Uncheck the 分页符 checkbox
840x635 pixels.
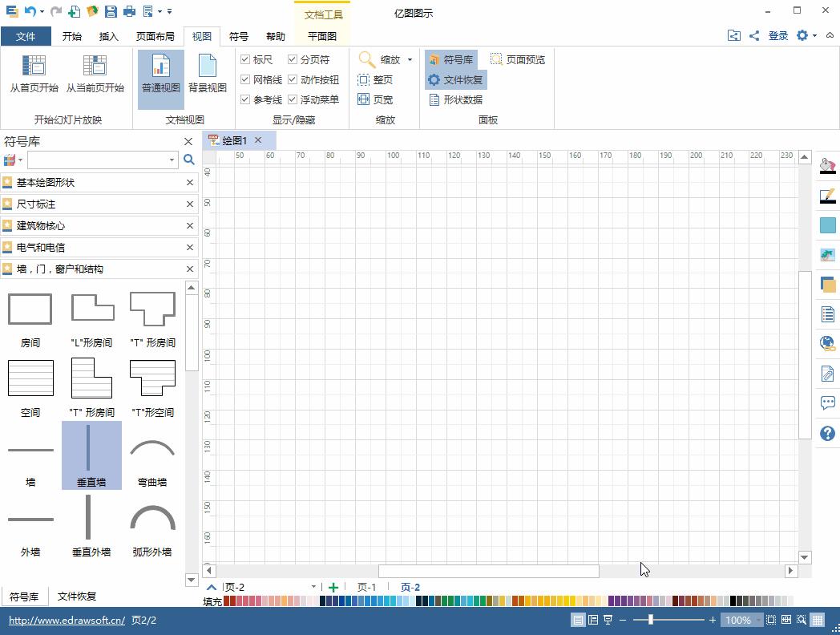293,59
